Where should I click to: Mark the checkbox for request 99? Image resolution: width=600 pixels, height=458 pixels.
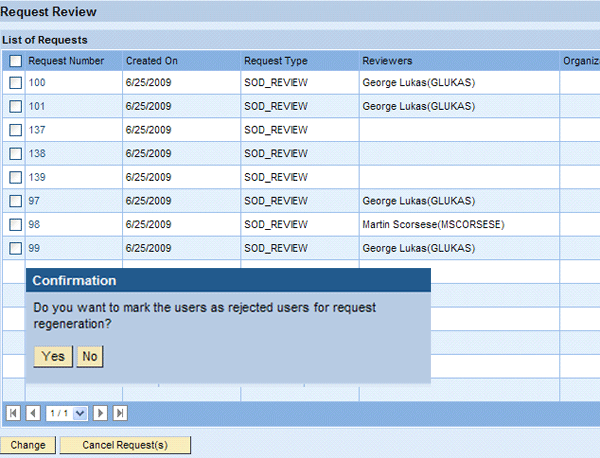click(15, 248)
